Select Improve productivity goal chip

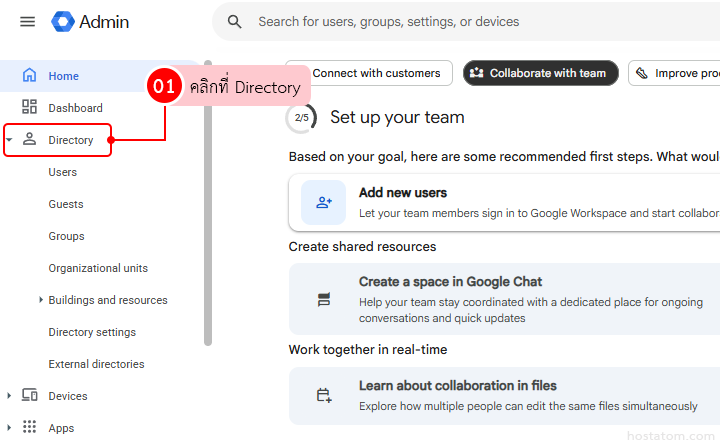[x=674, y=73]
